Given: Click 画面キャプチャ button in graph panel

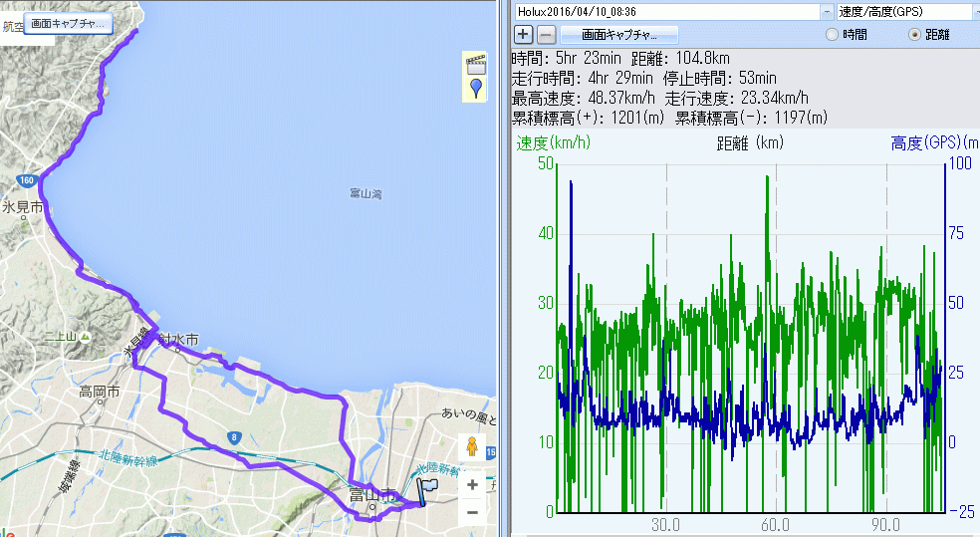Looking at the screenshot, I should [620, 35].
